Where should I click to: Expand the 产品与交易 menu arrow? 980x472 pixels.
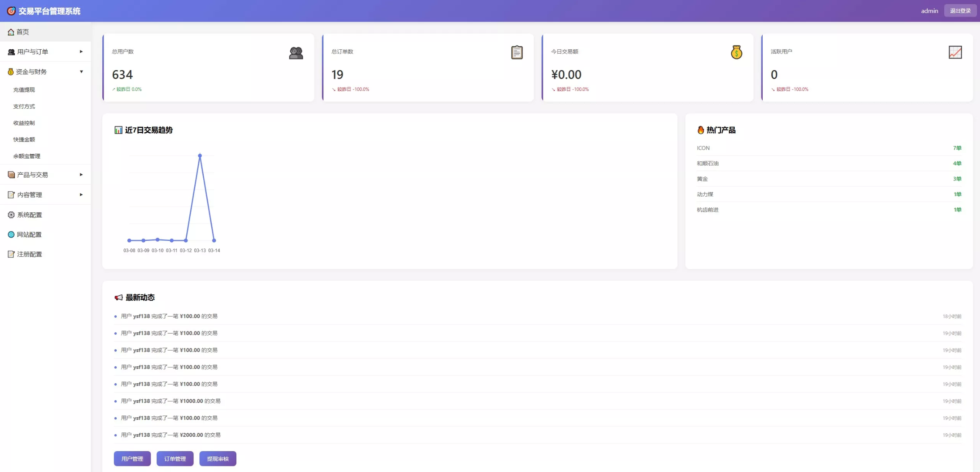[x=81, y=175]
